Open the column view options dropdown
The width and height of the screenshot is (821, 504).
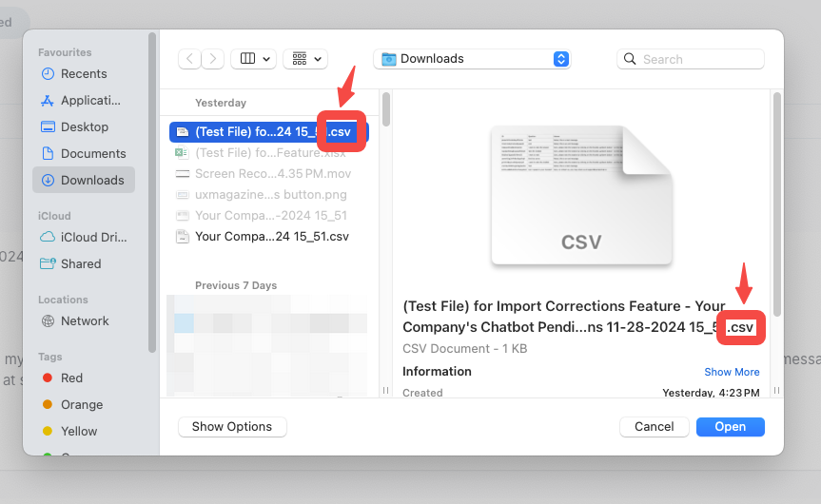(x=253, y=59)
